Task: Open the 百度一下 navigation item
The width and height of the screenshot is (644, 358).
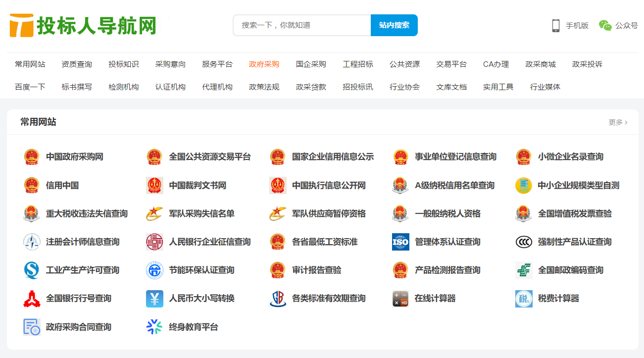Action: pos(30,87)
